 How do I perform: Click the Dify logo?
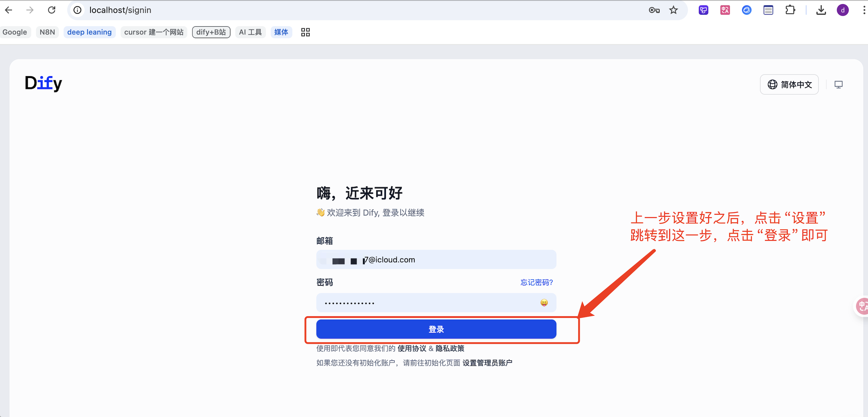(x=43, y=83)
